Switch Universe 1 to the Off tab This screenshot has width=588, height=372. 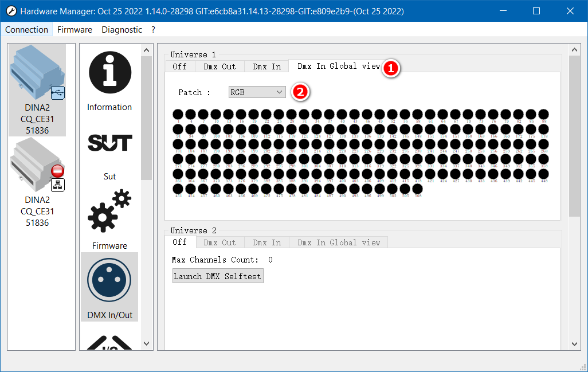(x=179, y=66)
